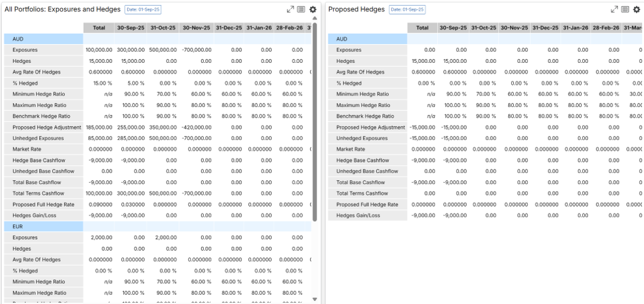
Task: Open table view icon in Proposed Hedges panel
Action: pyautogui.click(x=625, y=9)
